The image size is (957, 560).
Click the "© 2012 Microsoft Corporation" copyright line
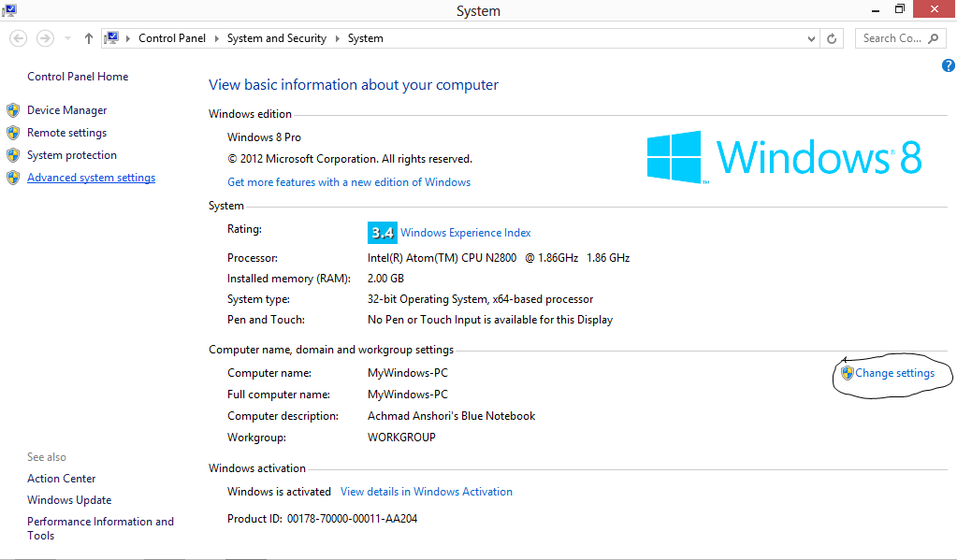click(350, 159)
